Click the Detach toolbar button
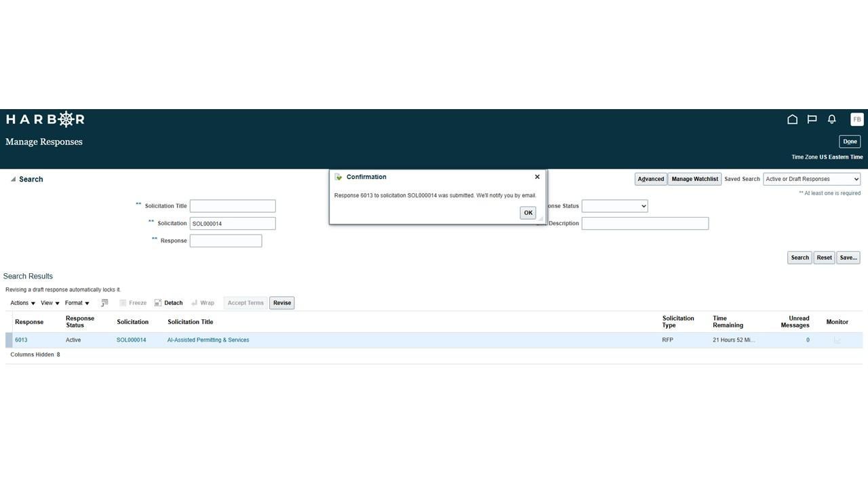 tap(168, 303)
